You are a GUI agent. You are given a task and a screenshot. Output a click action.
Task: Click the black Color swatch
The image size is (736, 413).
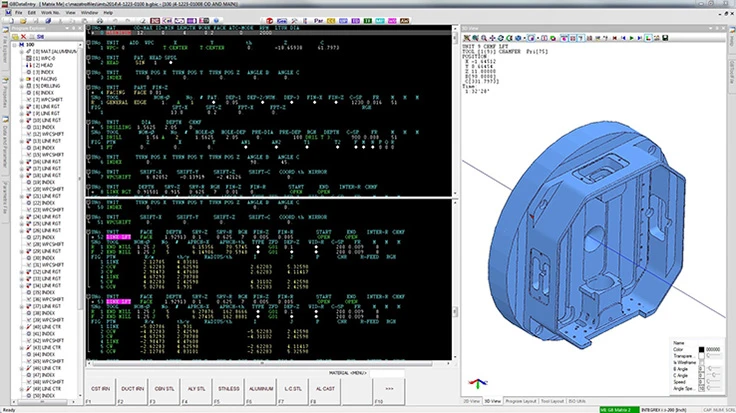click(x=700, y=347)
